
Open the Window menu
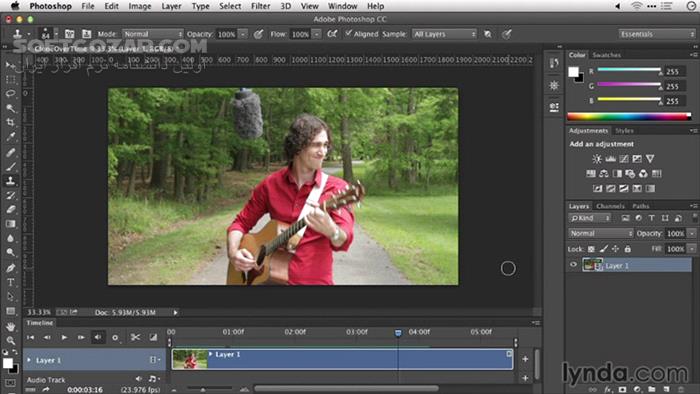click(x=342, y=6)
